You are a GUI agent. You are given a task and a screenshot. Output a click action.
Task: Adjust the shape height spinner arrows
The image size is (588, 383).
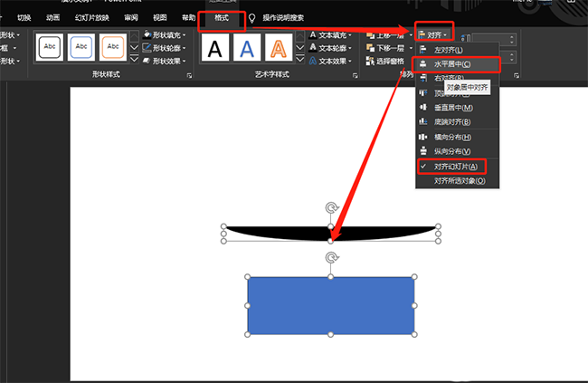tap(512, 39)
